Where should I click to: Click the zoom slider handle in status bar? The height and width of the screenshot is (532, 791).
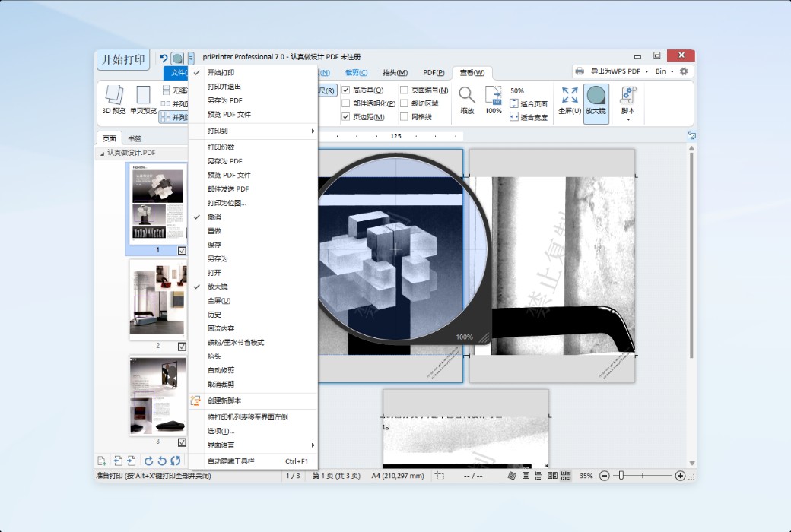coord(621,476)
